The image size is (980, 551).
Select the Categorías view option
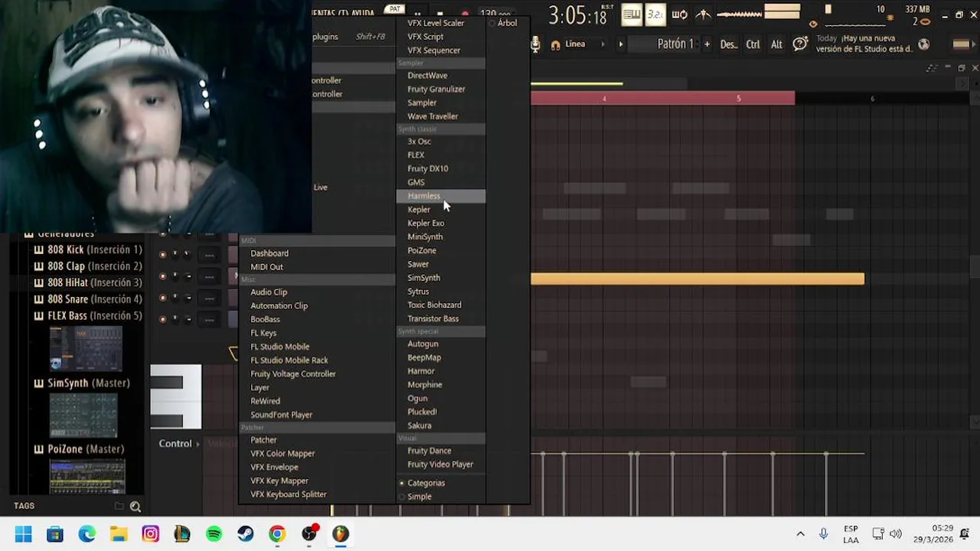426,483
